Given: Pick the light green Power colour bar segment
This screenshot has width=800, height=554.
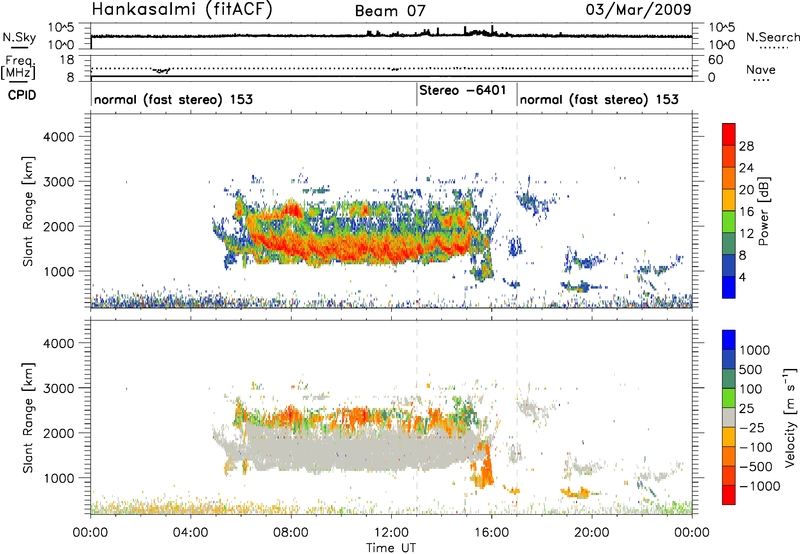Looking at the screenshot, I should coord(729,222).
